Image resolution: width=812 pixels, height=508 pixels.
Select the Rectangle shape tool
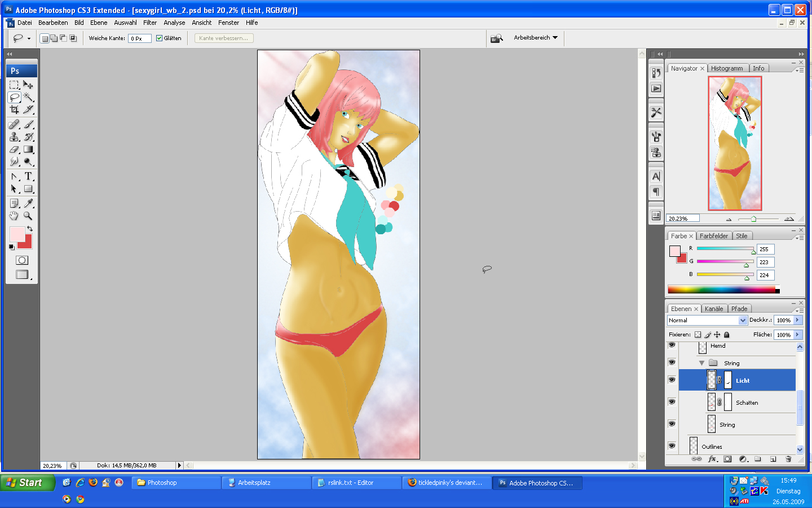(29, 189)
